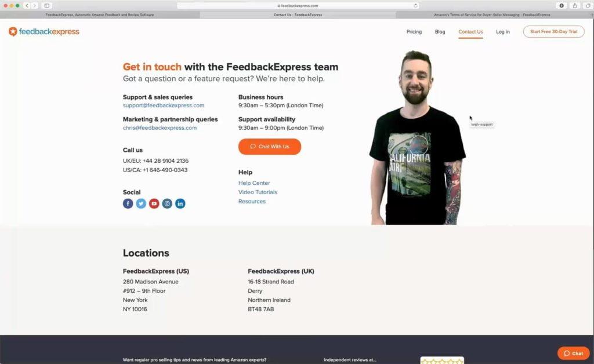Open the LinkedIn social icon
Screen dimensions: 594x364
click(180, 203)
